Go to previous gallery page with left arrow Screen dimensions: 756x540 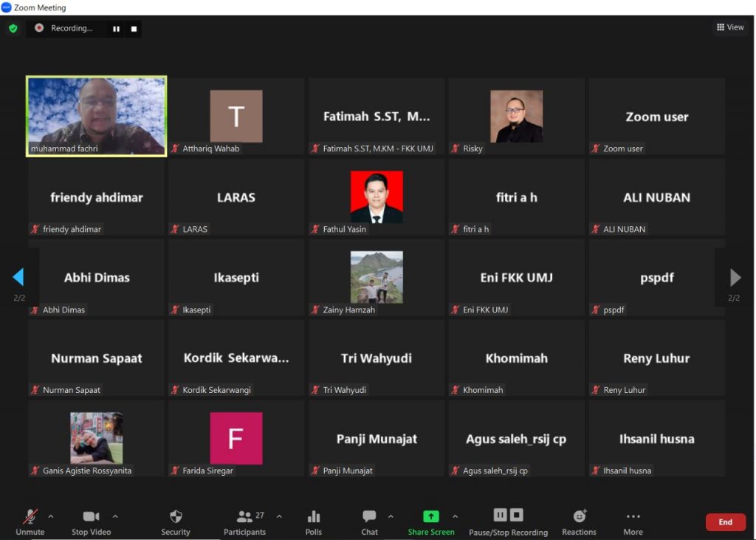(x=18, y=277)
